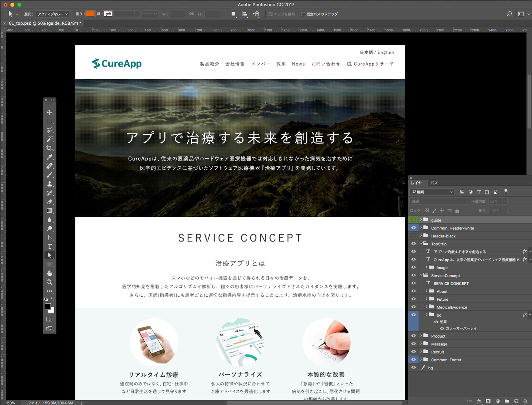The image size is (532, 405).
Task: Expand the Product layer group
Action: (x=421, y=336)
